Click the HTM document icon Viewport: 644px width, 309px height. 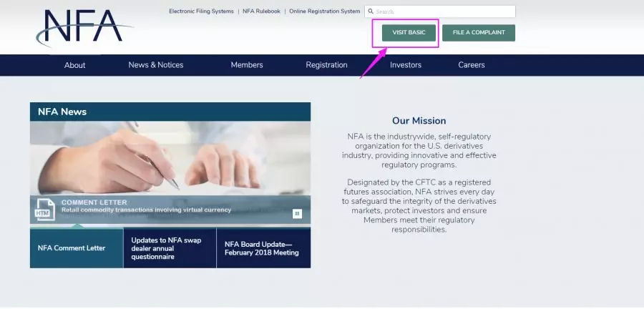coord(45,210)
